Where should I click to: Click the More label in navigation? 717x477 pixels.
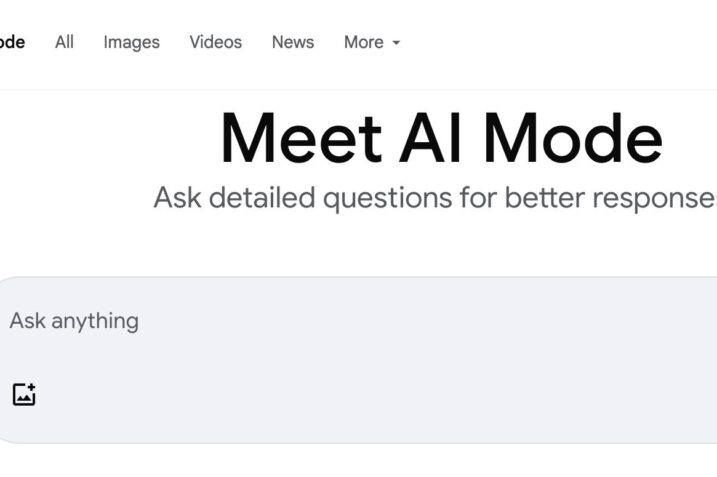pos(363,42)
